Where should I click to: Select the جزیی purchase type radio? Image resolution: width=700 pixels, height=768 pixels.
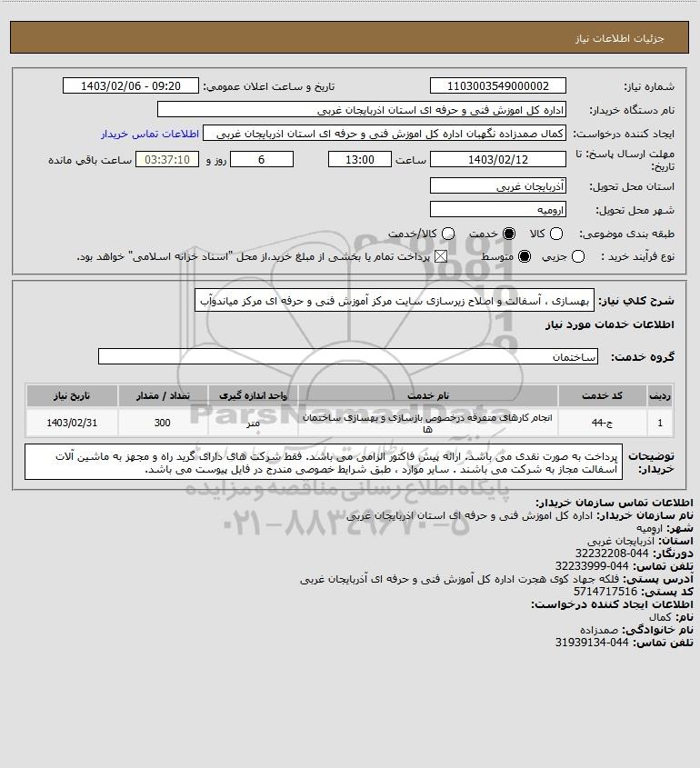point(578,256)
